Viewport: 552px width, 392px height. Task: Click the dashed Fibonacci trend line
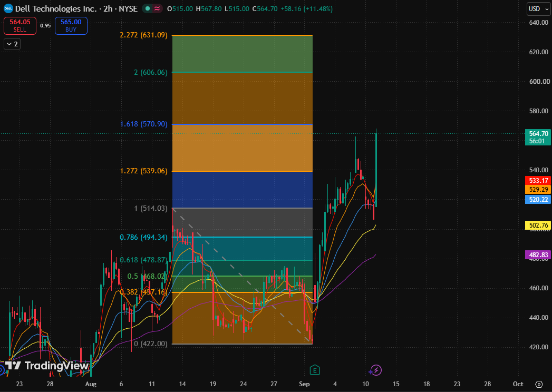click(x=242, y=276)
